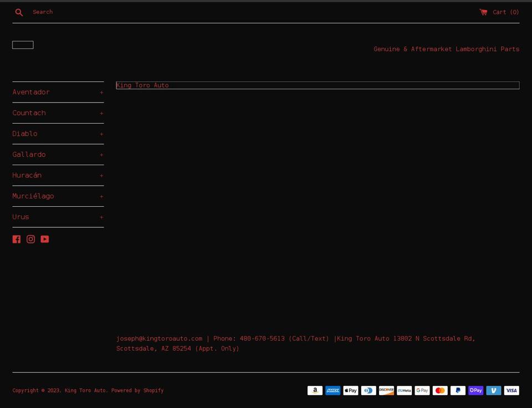Click the store logo placeholder
The image size is (532, 408).
tap(23, 45)
